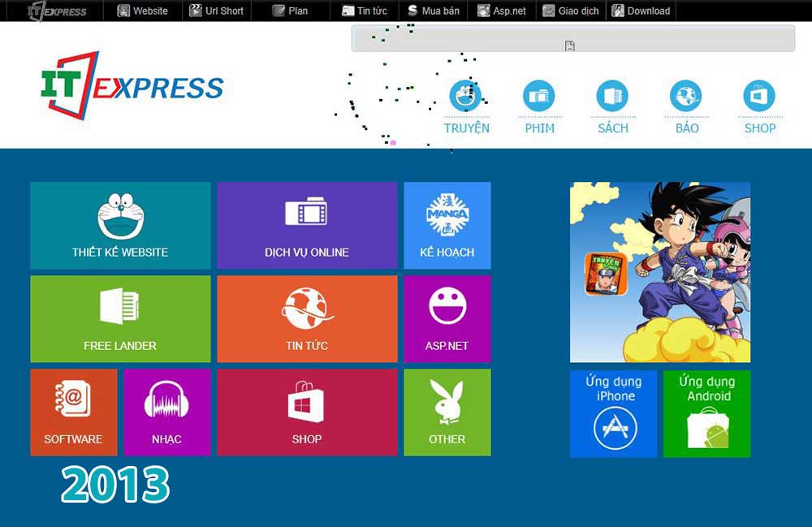Click the gray banner box below the top bar

[572, 39]
